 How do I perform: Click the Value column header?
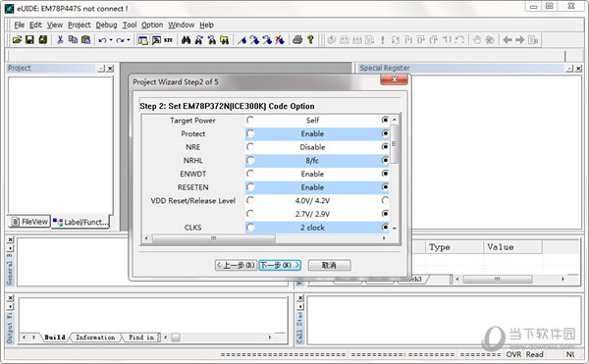point(512,247)
